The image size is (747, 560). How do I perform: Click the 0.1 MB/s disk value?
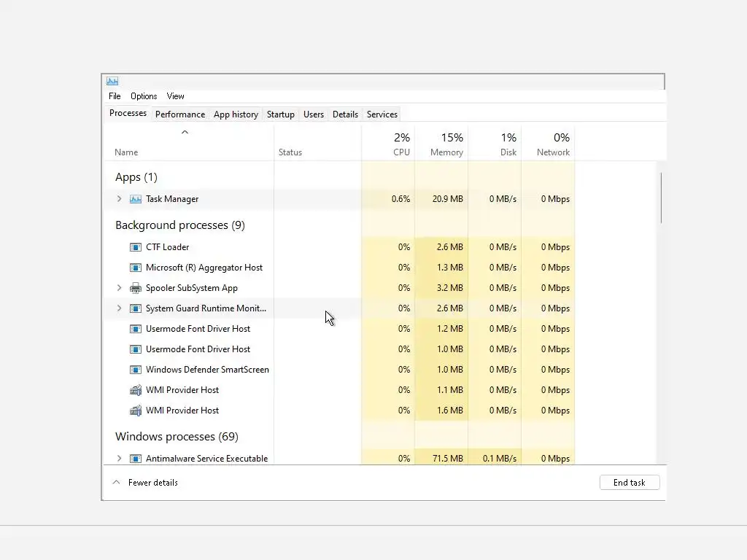coord(499,459)
